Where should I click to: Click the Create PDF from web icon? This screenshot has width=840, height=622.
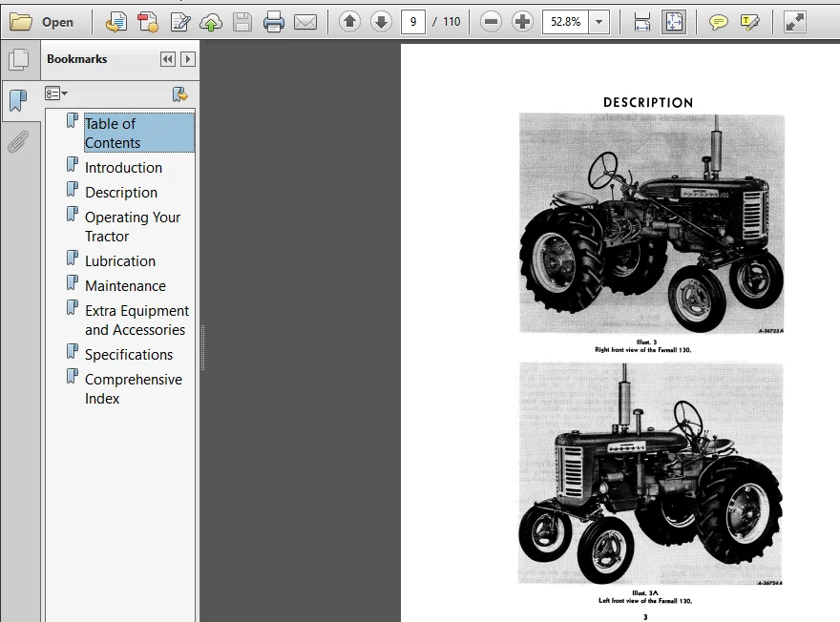115,22
